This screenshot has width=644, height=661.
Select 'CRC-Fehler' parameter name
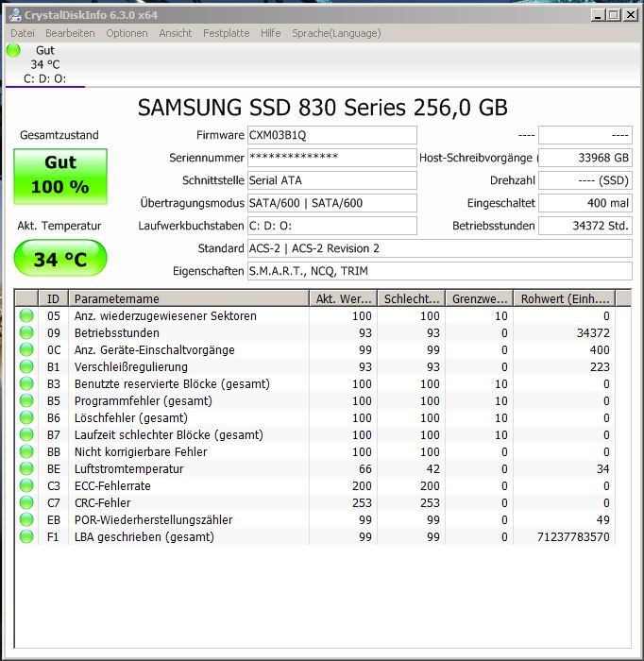tap(102, 503)
